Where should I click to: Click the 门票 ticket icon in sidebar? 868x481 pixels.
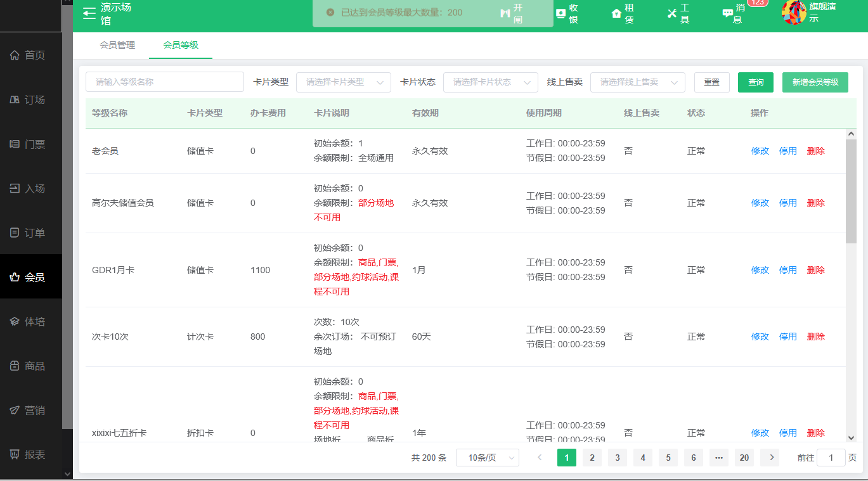15,144
